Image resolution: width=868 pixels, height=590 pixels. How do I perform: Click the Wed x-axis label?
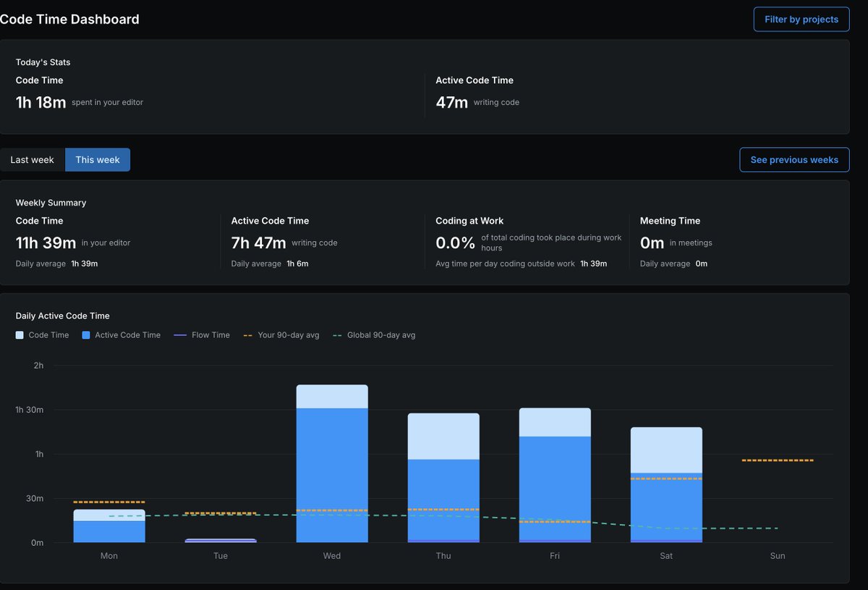pos(332,556)
